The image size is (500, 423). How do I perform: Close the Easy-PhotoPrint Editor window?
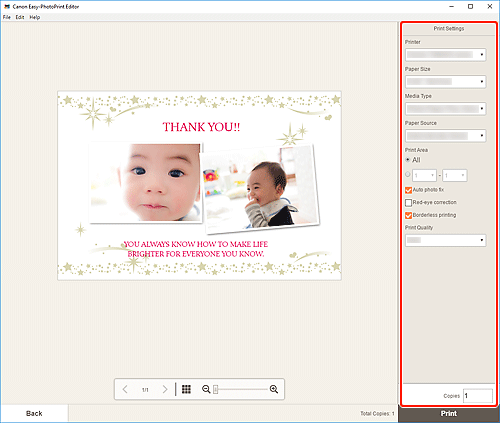[490, 6]
